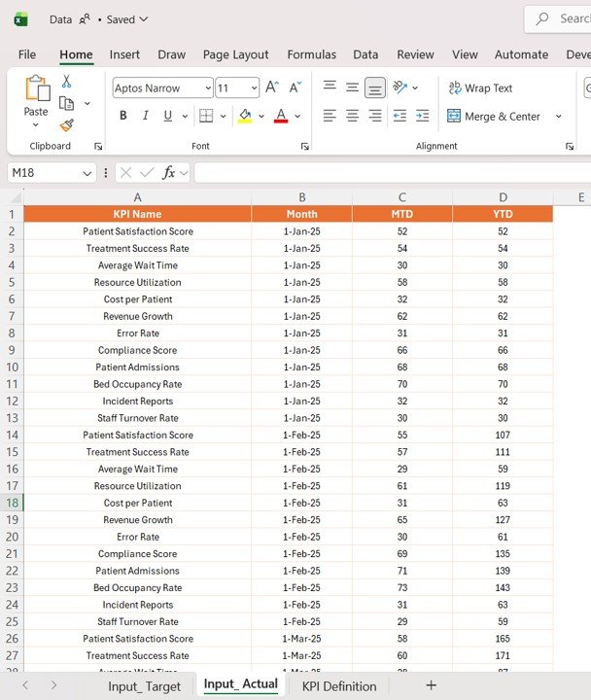Open Clipboard dialog launcher
Screen dimensions: 591x700
(98, 147)
